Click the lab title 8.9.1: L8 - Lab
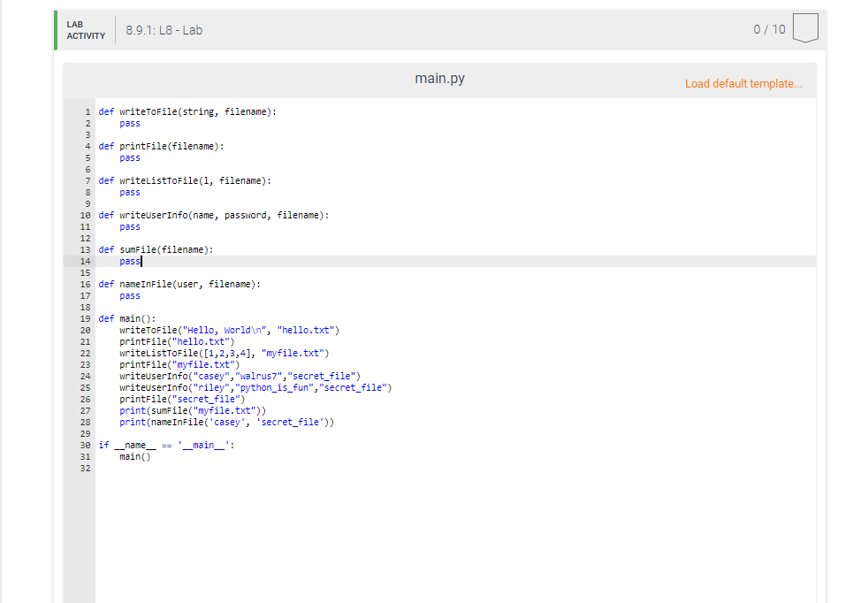Viewport: 868px width, 603px height. point(164,29)
